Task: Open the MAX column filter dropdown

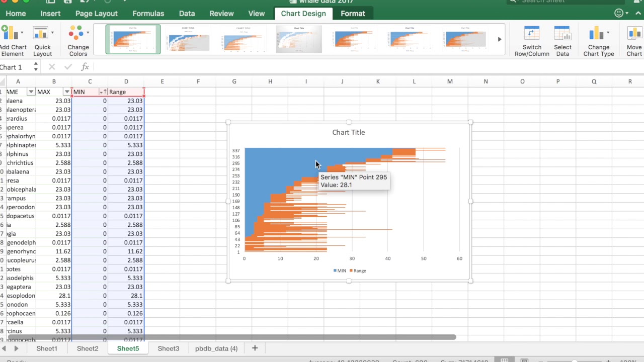Action: click(x=67, y=92)
